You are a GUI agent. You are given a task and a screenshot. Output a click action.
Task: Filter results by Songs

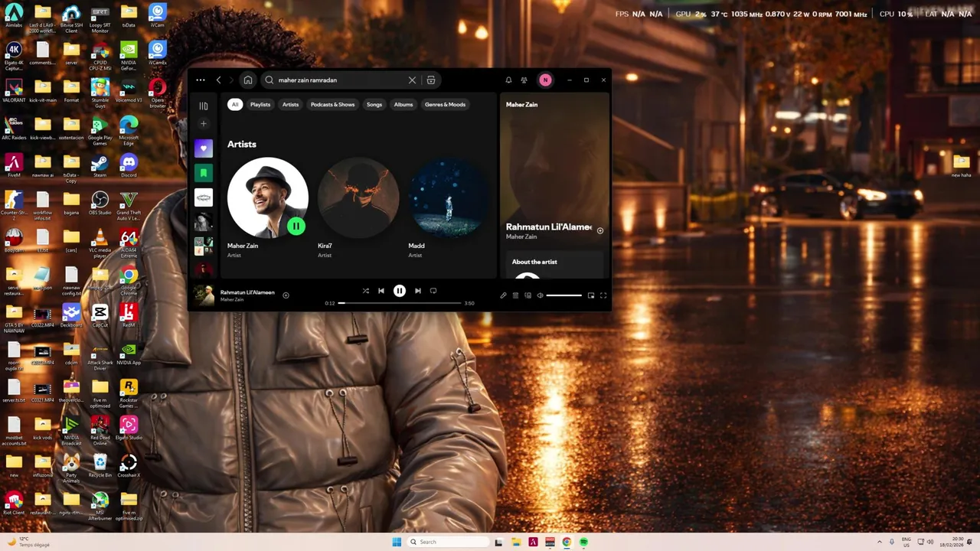(x=374, y=104)
